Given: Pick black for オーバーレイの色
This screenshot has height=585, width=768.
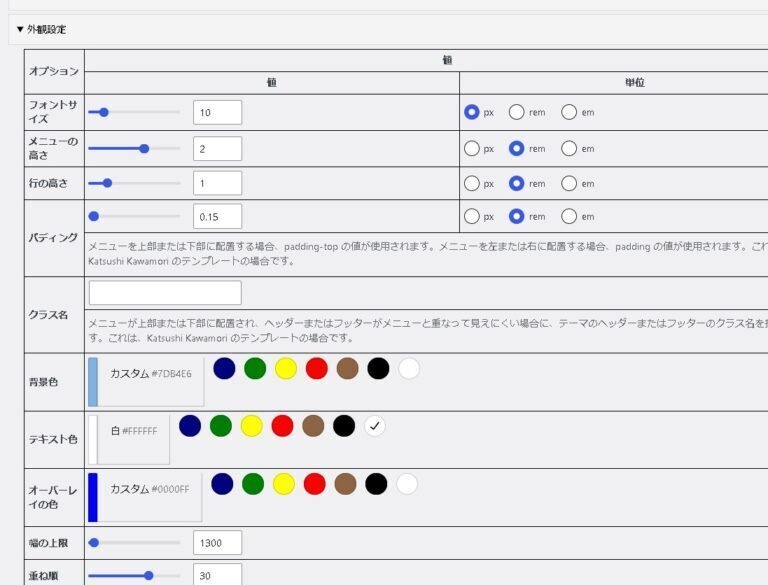Looking at the screenshot, I should pos(377,484).
